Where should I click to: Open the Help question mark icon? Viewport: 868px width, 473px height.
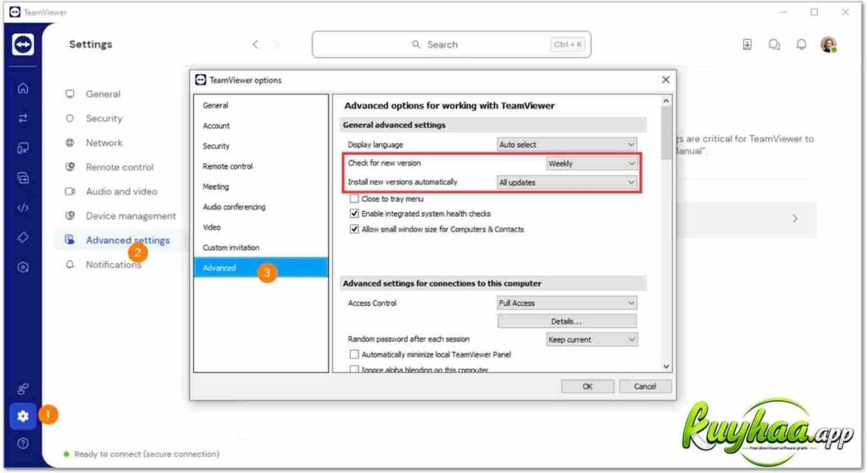pos(23,443)
